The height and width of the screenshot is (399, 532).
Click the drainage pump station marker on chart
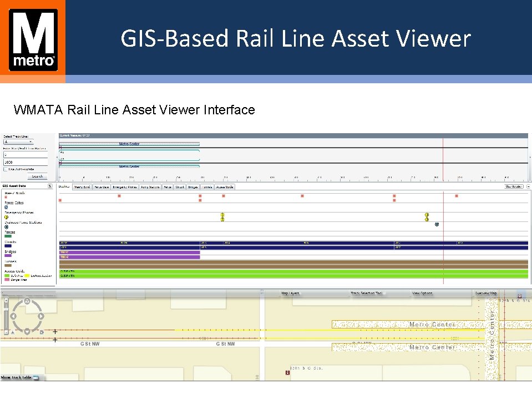437,224
